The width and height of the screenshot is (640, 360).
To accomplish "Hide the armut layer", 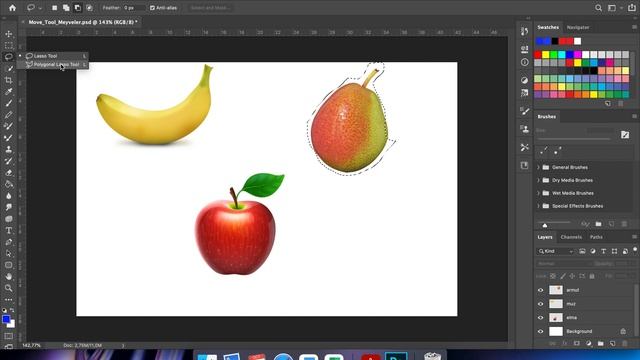I will coord(541,290).
